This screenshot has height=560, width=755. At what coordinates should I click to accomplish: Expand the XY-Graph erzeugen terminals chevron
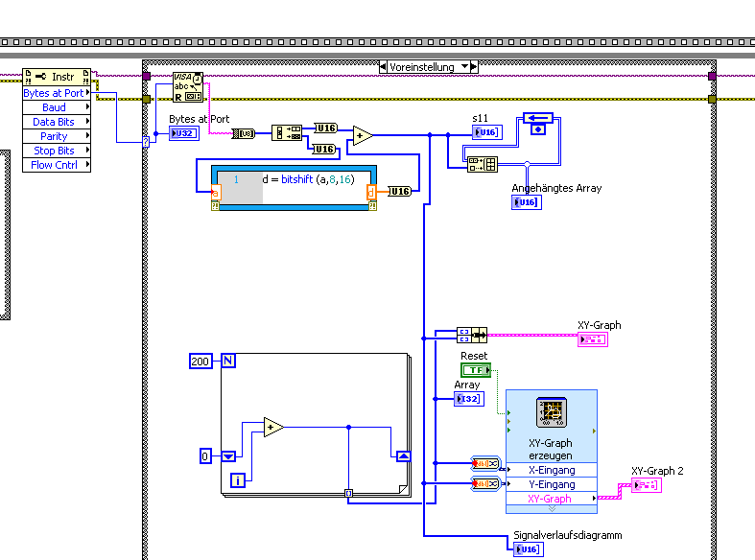[552, 509]
